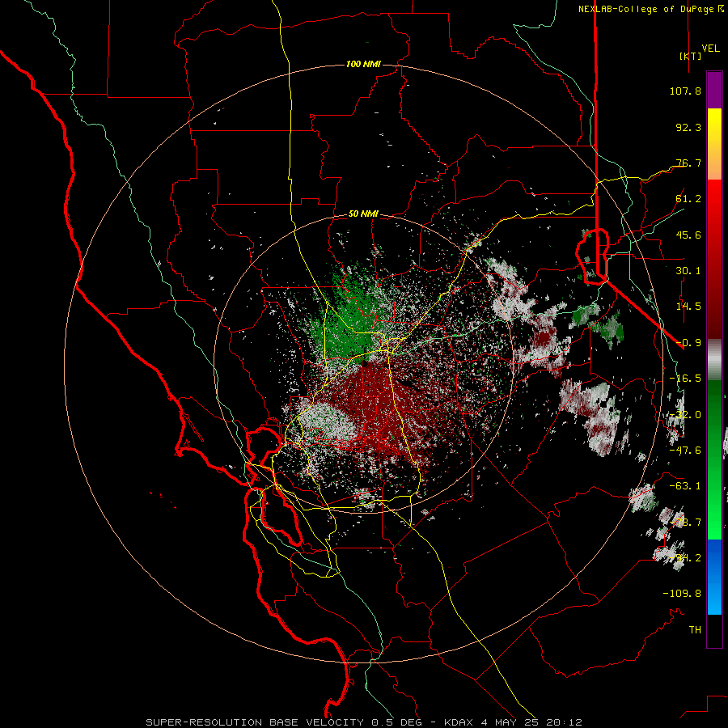Viewport: 728px width, 728px height.
Task: Select the -109.8 velocity scale value
Action: pyautogui.click(x=682, y=594)
